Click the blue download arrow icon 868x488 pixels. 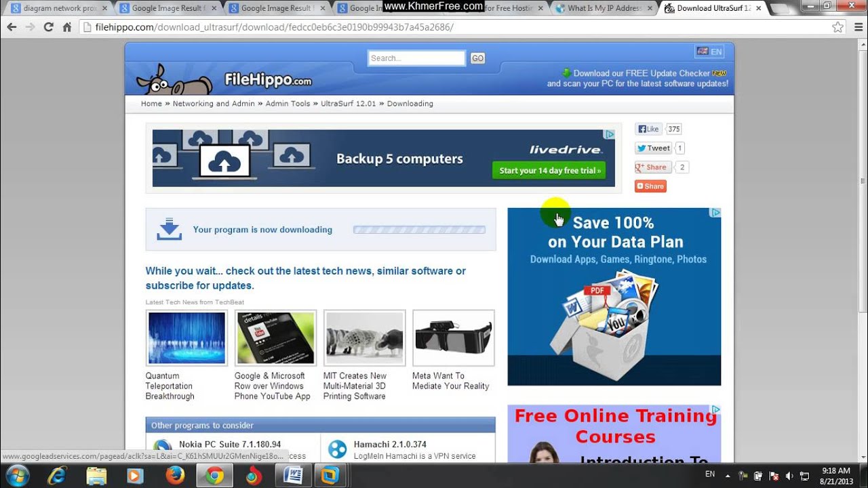(169, 229)
